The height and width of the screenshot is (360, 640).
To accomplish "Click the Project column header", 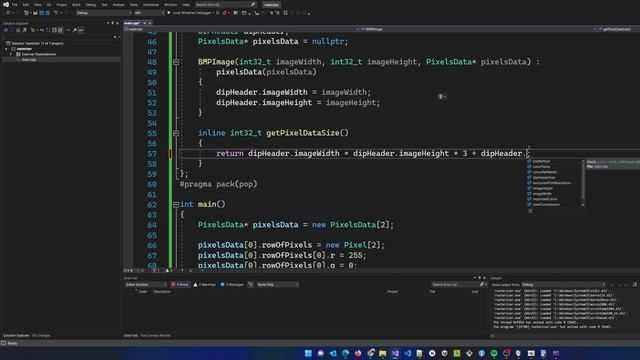I will (x=393, y=292).
